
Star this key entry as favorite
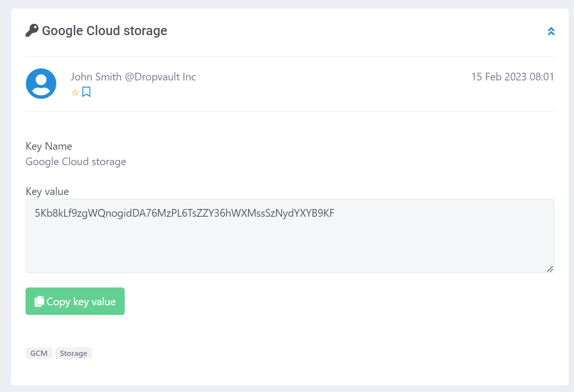click(x=75, y=92)
